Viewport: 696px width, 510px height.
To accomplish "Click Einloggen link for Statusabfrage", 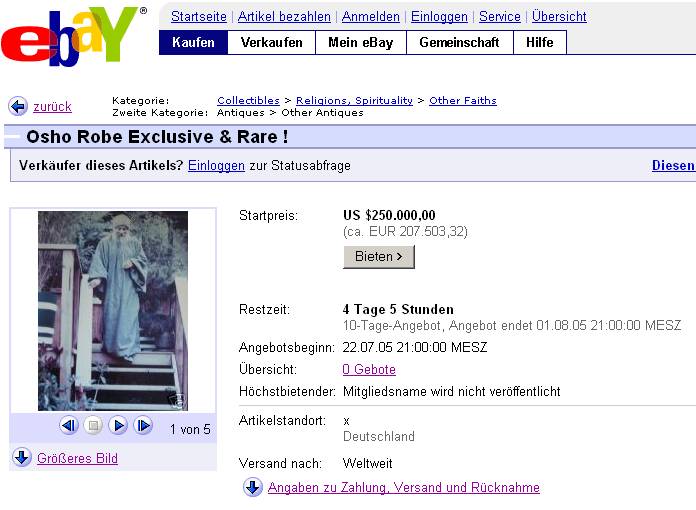I will (216, 166).
